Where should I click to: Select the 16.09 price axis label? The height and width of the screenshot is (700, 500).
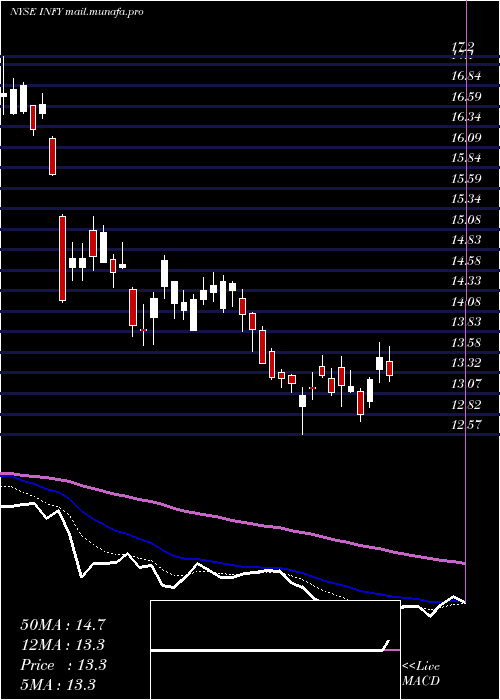pos(466,138)
